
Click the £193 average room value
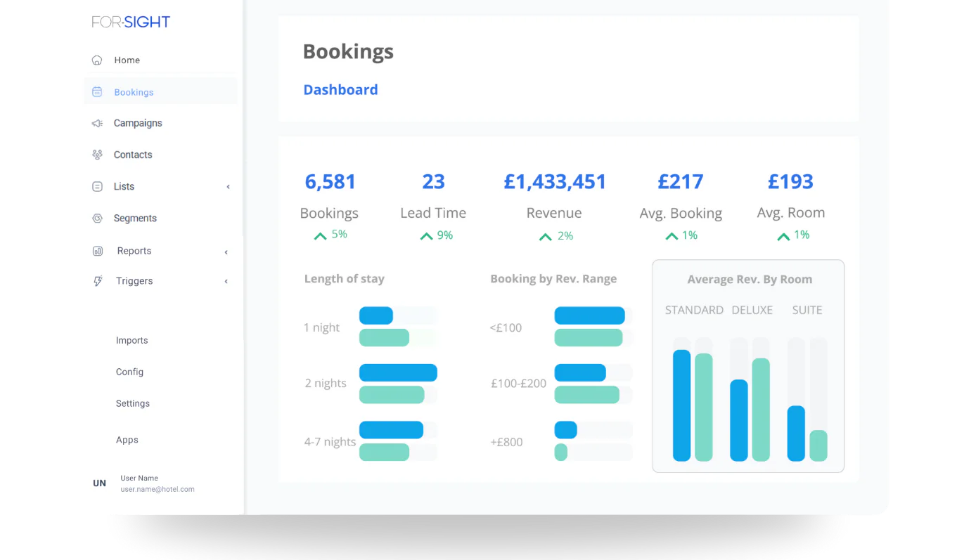(x=791, y=182)
